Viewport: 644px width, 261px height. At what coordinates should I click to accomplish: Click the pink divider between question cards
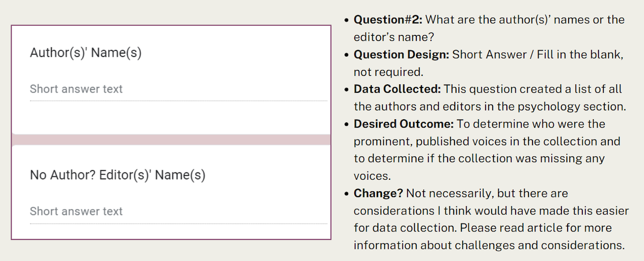(x=171, y=140)
